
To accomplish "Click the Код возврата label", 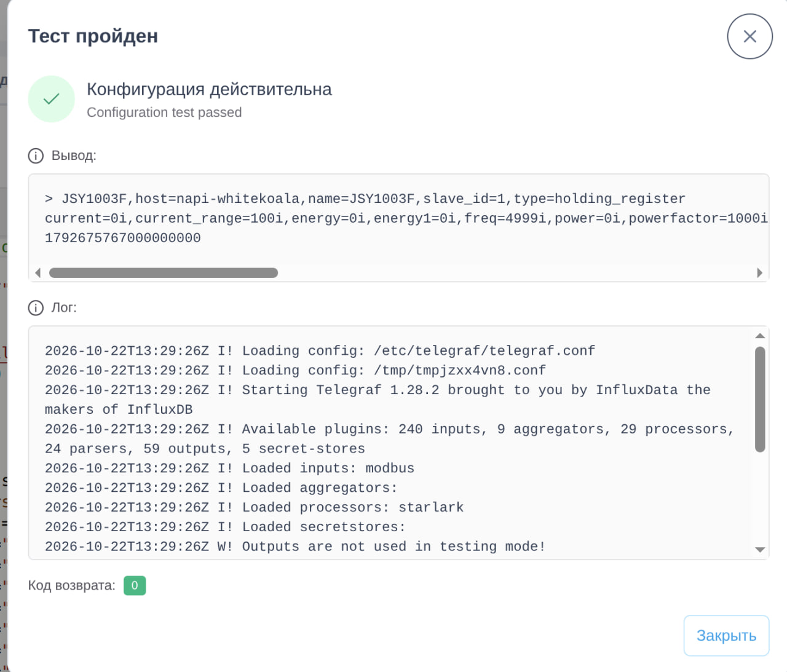I will click(x=72, y=585).
